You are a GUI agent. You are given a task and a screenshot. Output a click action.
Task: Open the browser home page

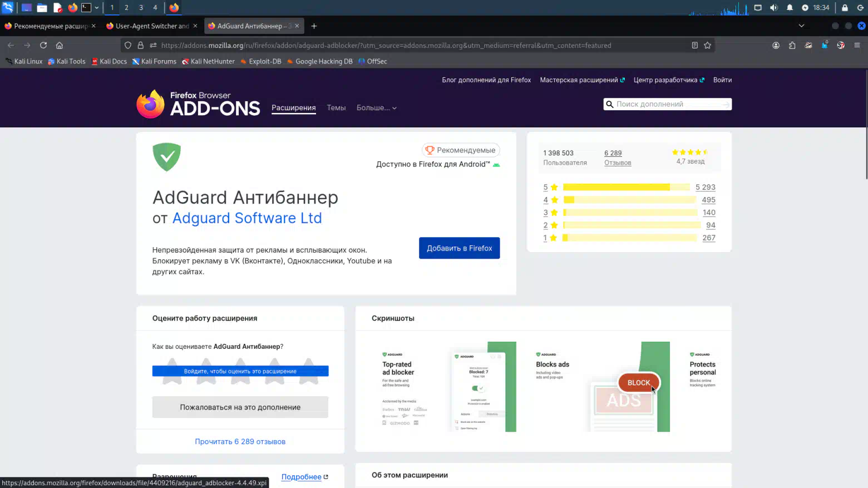(x=60, y=45)
